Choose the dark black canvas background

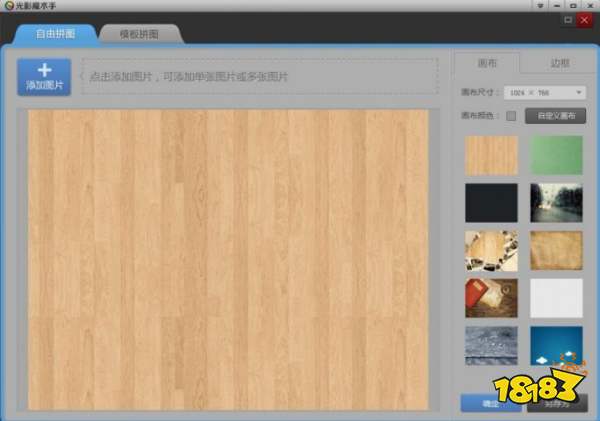pyautogui.click(x=491, y=202)
